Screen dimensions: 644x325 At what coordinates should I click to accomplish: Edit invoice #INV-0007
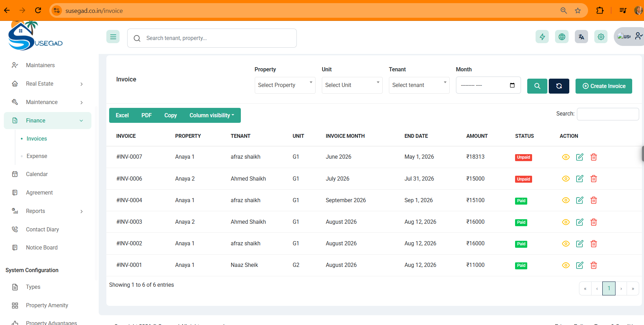click(x=580, y=157)
